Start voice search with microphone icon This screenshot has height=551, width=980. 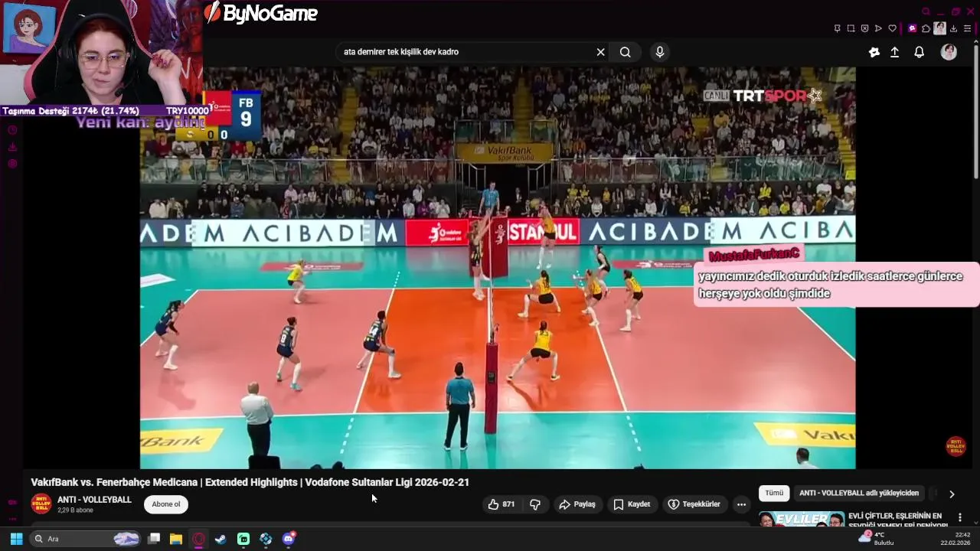660,52
